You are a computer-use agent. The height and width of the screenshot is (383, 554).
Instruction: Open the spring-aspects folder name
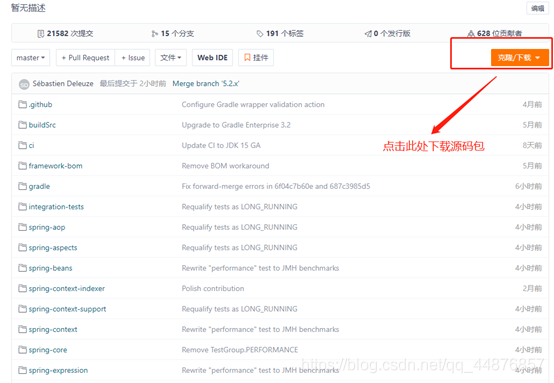point(53,248)
